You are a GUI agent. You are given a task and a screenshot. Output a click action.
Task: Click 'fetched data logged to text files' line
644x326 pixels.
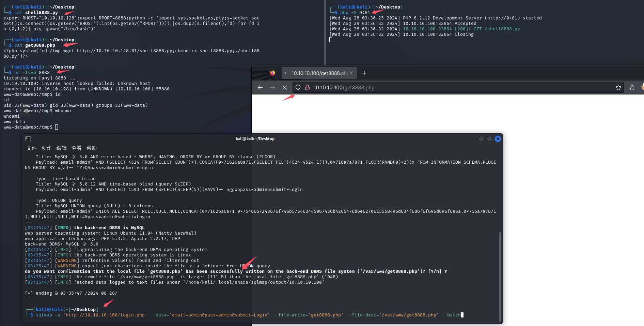pos(175,282)
